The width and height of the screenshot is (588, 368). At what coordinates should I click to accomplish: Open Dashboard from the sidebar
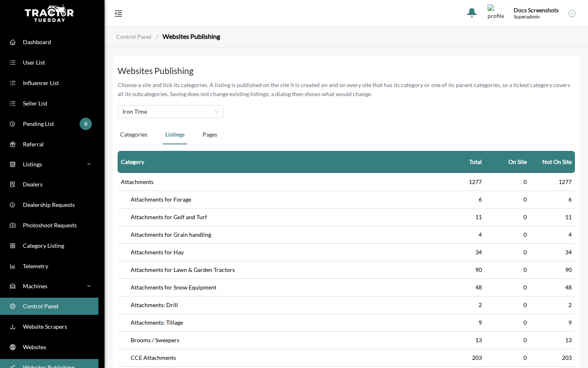tap(49, 42)
